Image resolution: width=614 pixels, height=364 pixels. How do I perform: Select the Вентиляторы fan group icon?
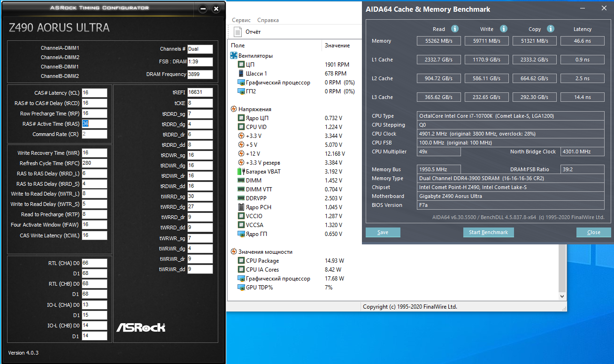pyautogui.click(x=234, y=55)
